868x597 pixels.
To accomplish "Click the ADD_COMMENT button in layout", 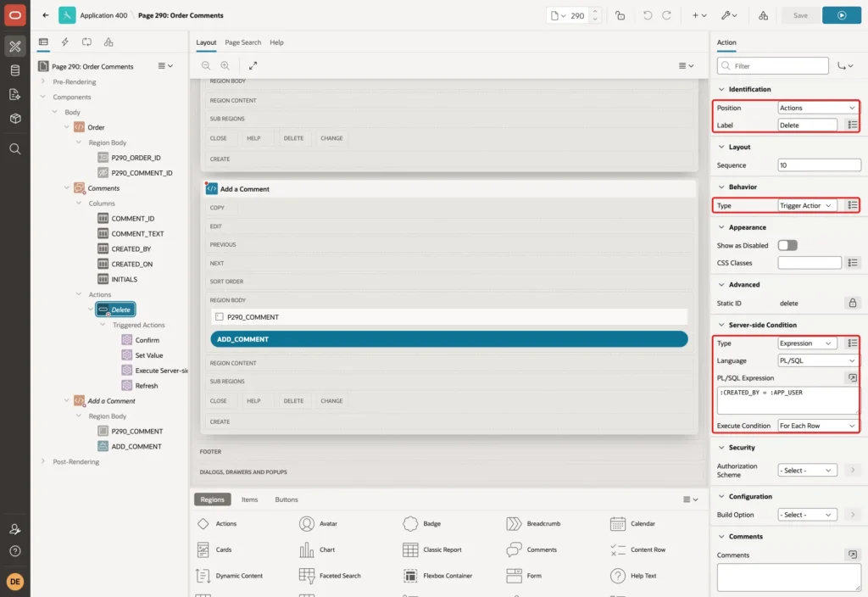I will point(449,339).
